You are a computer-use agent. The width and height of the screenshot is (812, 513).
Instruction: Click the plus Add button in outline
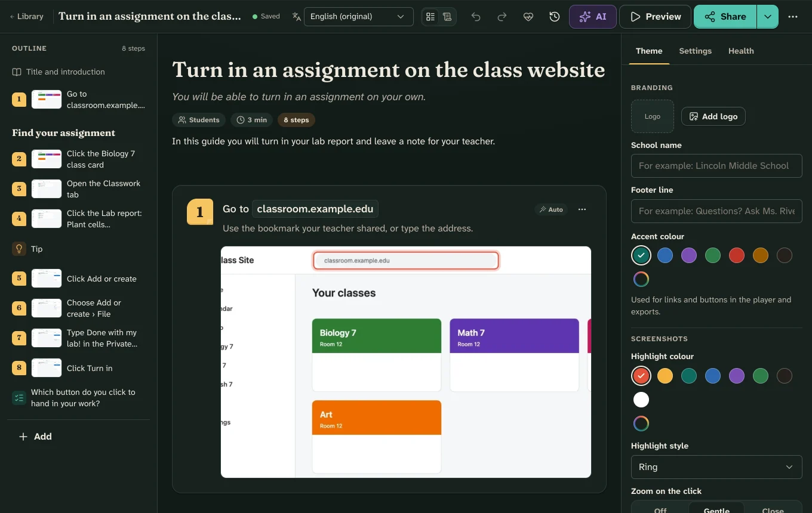tap(35, 437)
